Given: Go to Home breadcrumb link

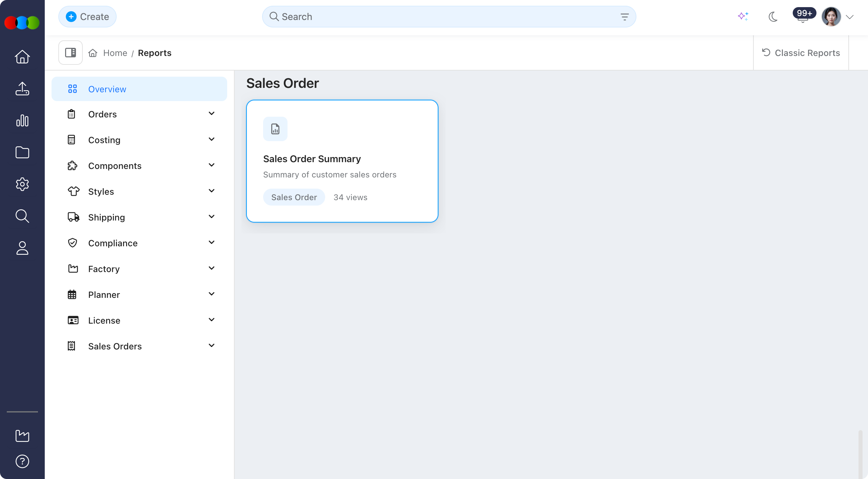Looking at the screenshot, I should (x=115, y=53).
